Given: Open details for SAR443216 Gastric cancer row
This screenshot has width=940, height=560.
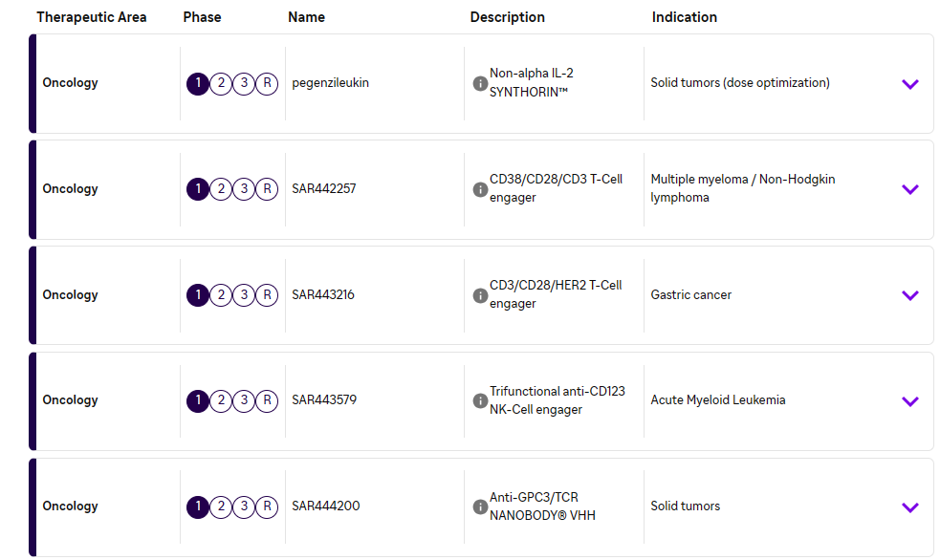Looking at the screenshot, I should point(909,295).
